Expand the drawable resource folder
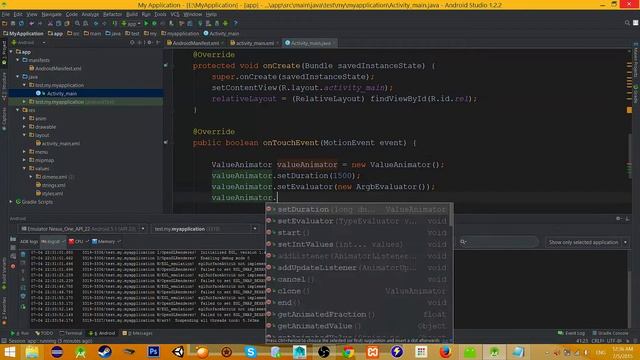Viewport: 640px width, 360px height. tap(24, 127)
